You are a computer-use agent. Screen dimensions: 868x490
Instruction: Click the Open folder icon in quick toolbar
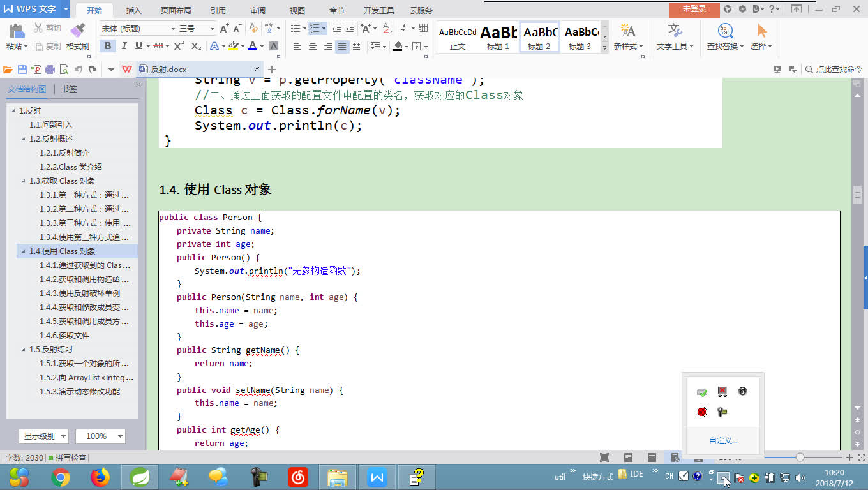(x=8, y=70)
